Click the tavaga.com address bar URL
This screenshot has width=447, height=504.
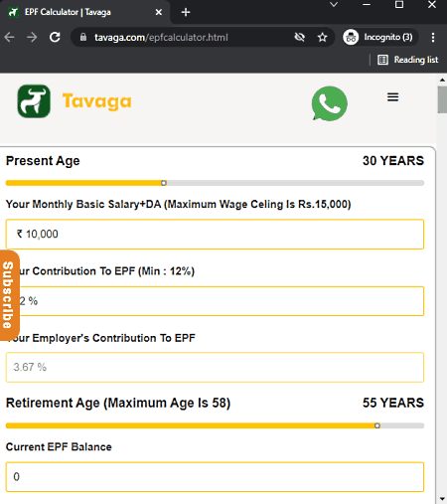click(161, 38)
